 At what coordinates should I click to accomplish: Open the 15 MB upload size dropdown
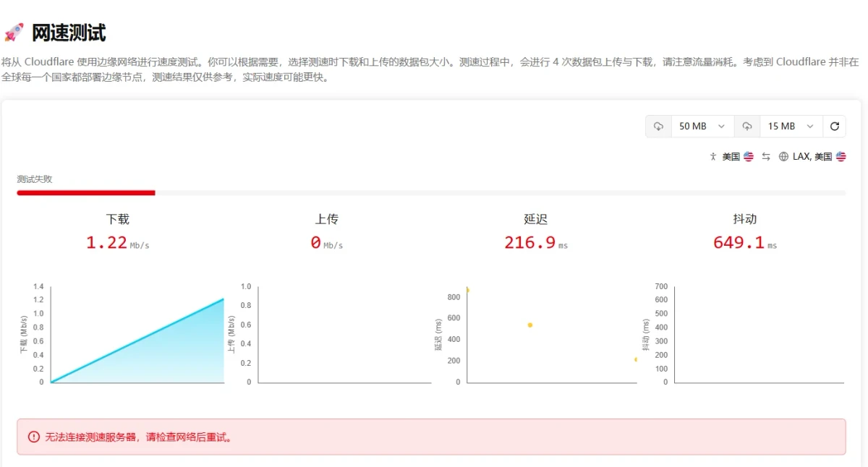(791, 127)
